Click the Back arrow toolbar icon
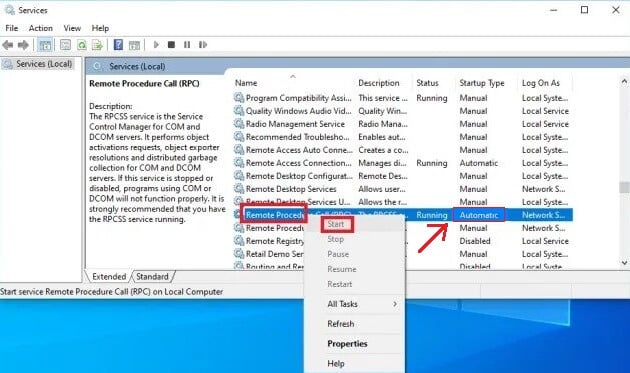 pos(8,45)
